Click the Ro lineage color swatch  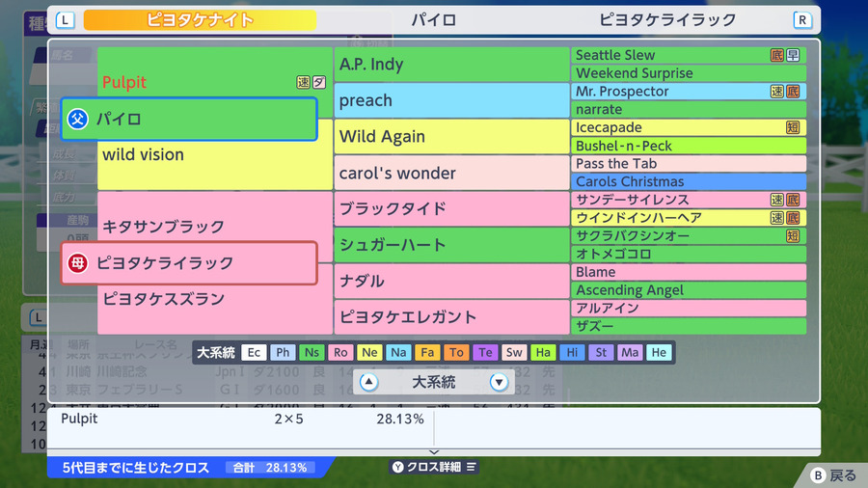tap(340, 352)
